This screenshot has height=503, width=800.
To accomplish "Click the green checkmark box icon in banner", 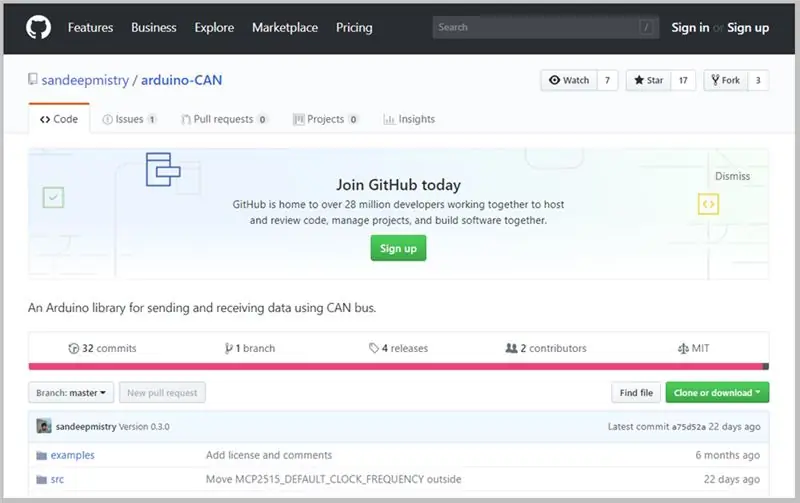I will [53, 197].
